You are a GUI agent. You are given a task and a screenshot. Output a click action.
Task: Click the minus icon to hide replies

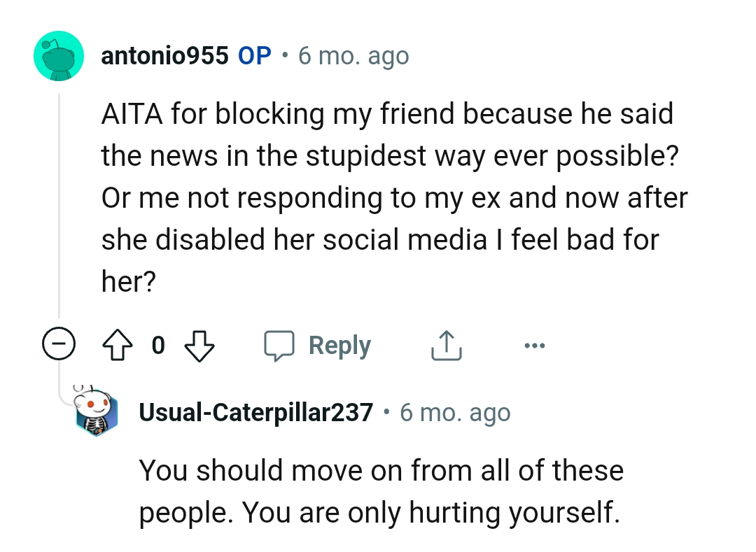point(59,344)
